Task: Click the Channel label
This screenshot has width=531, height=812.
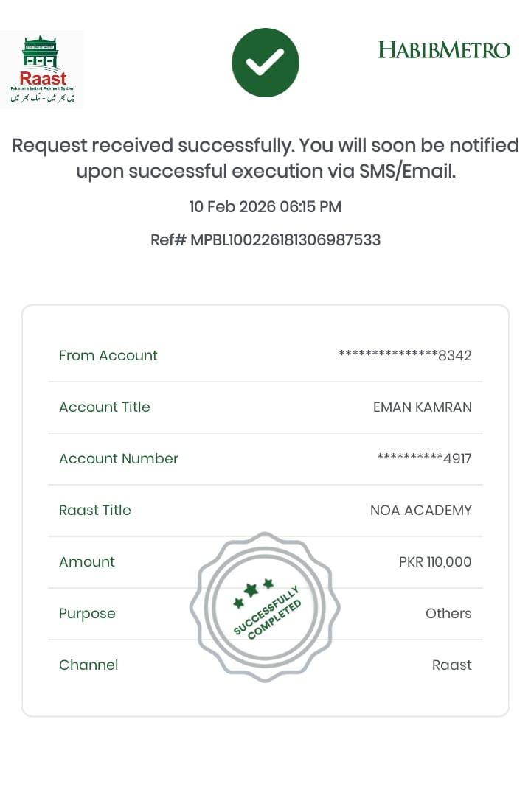Action: [x=88, y=665]
